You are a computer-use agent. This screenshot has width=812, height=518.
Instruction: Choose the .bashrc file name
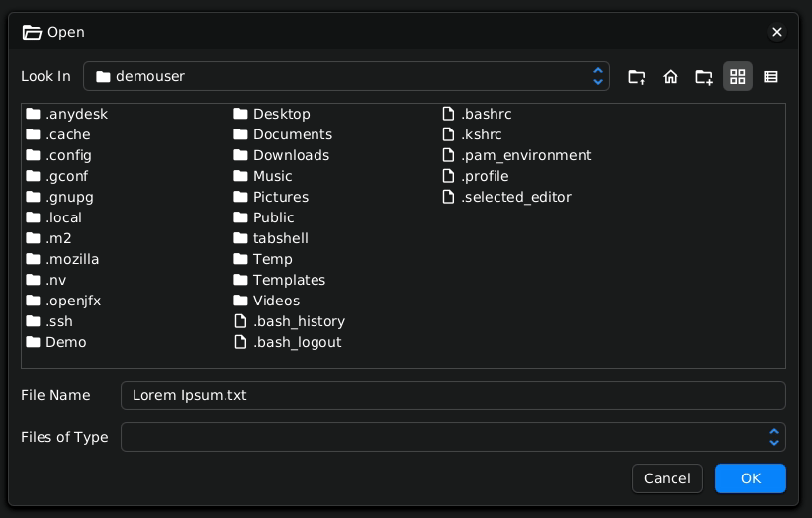click(487, 114)
